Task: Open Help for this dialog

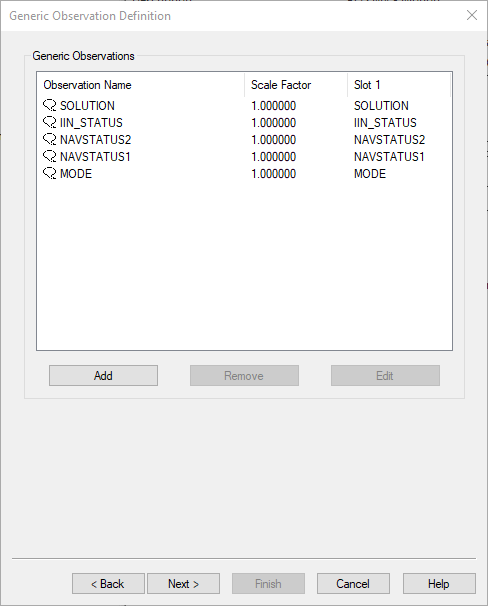Action: point(439,584)
